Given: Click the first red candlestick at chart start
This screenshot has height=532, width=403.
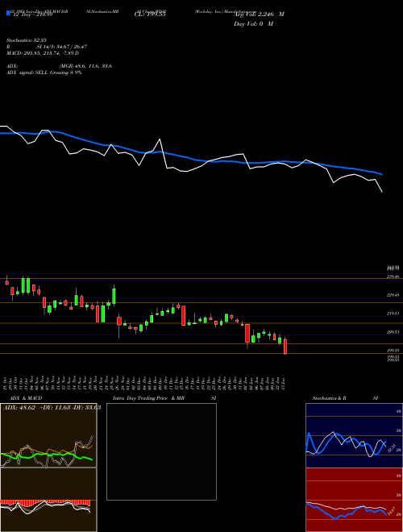Looking at the screenshot, I should (x=6, y=282).
